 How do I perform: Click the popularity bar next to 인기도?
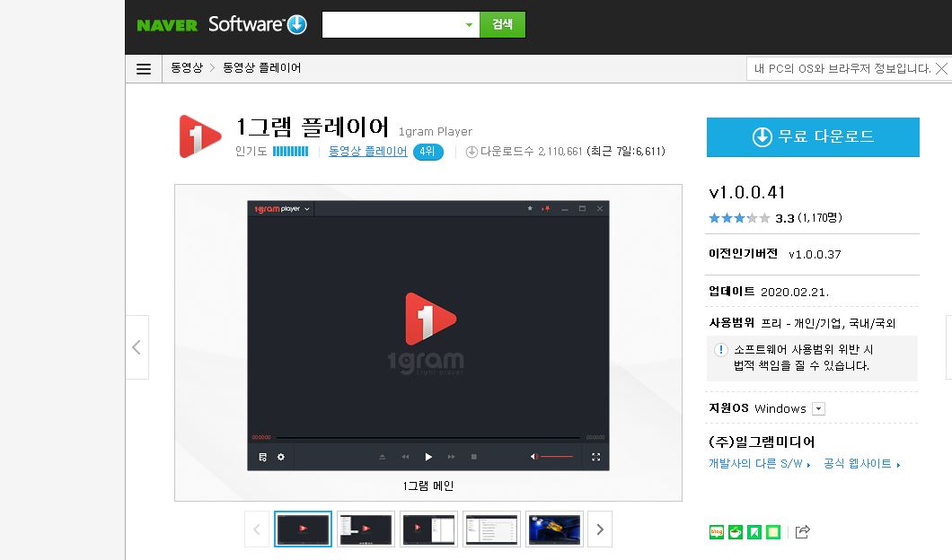pos(290,151)
